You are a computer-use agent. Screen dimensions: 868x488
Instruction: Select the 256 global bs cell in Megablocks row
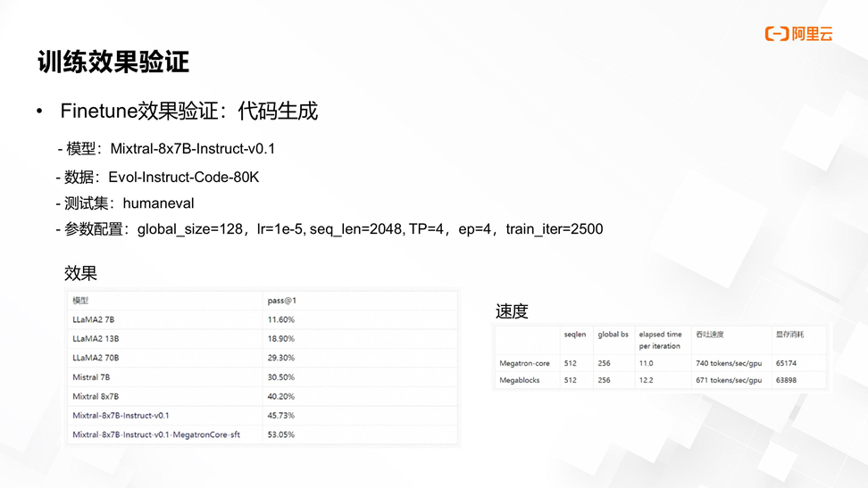coord(604,380)
